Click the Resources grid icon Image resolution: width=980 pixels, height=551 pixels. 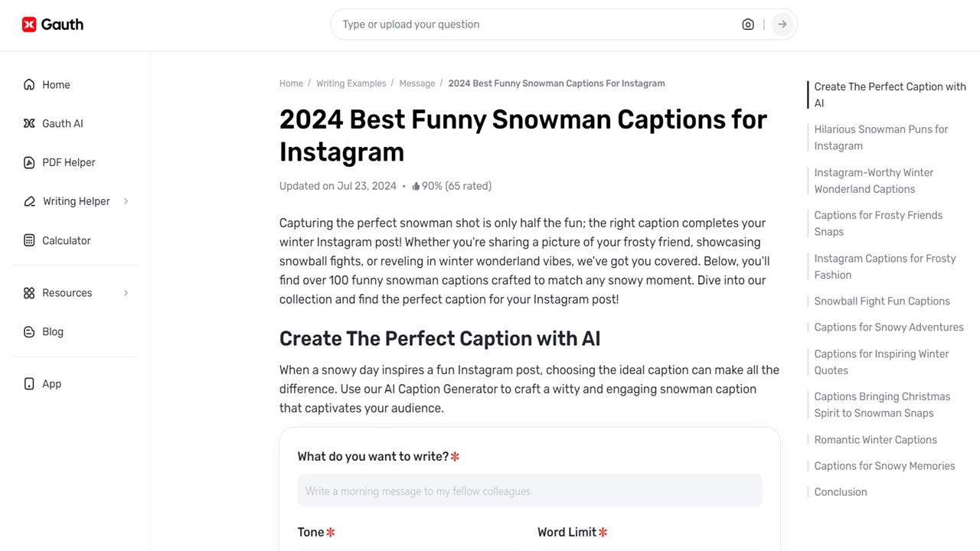pyautogui.click(x=28, y=292)
